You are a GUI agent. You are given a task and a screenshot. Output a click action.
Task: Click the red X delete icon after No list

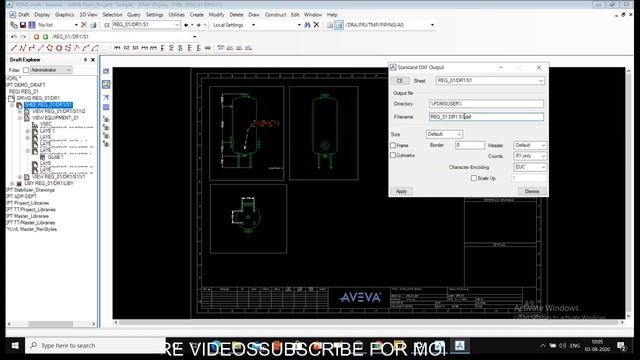click(x=84, y=25)
